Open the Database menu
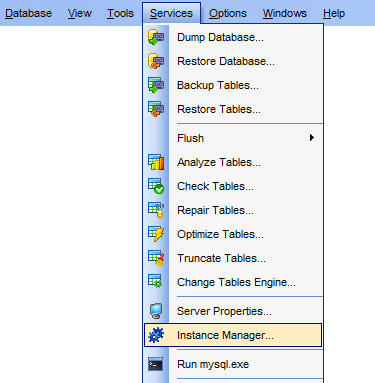Viewport: 375px width, 383px height. pos(29,13)
